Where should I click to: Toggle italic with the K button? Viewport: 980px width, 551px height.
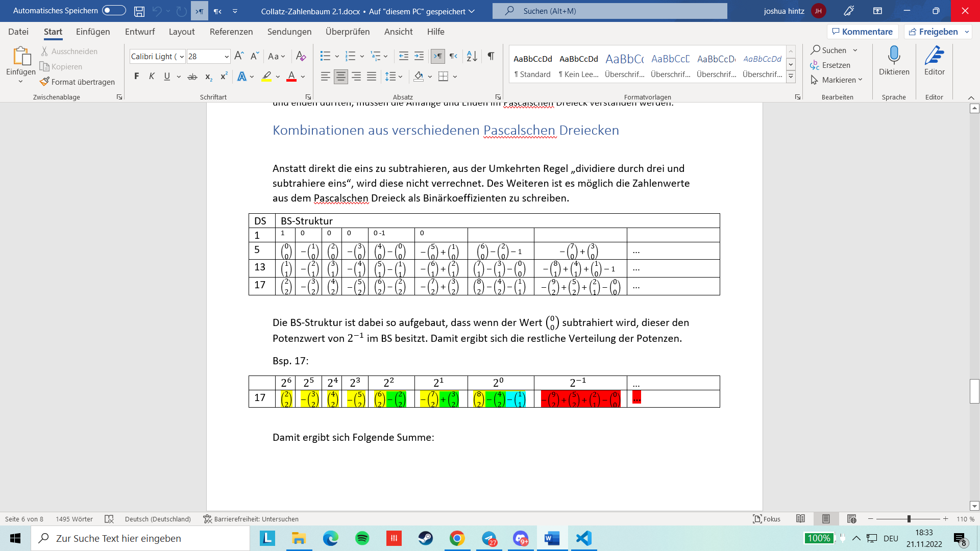[152, 77]
